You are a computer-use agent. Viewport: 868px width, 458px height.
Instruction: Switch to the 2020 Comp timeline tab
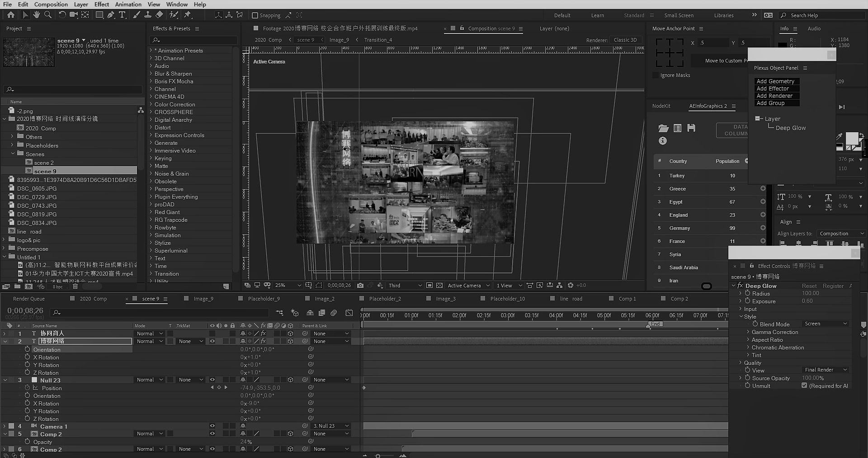[x=93, y=299]
